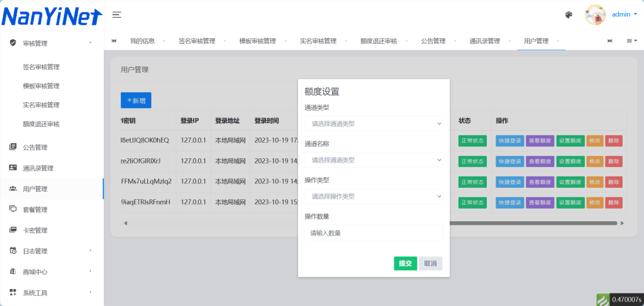Close the 通讯录管理 tab

[x=509, y=41]
